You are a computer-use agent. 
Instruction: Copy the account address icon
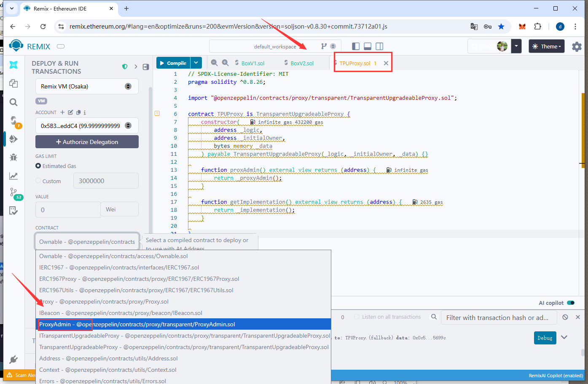click(x=78, y=112)
